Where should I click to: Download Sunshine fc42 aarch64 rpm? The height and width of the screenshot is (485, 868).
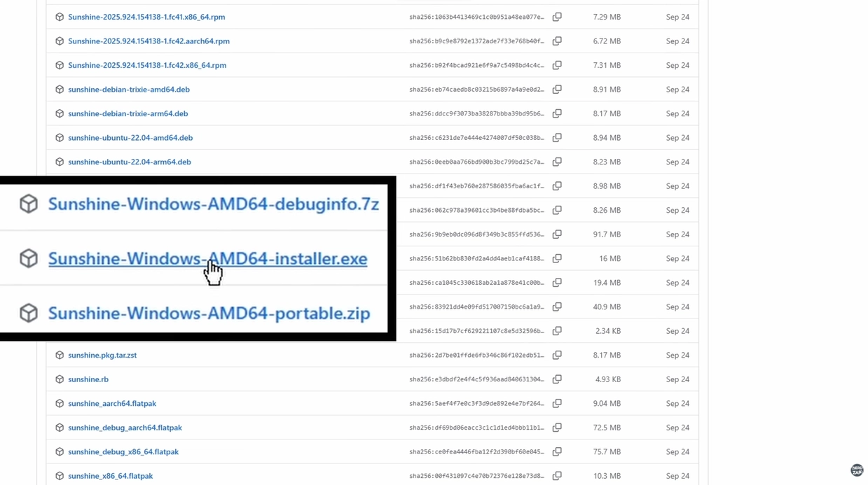149,41
